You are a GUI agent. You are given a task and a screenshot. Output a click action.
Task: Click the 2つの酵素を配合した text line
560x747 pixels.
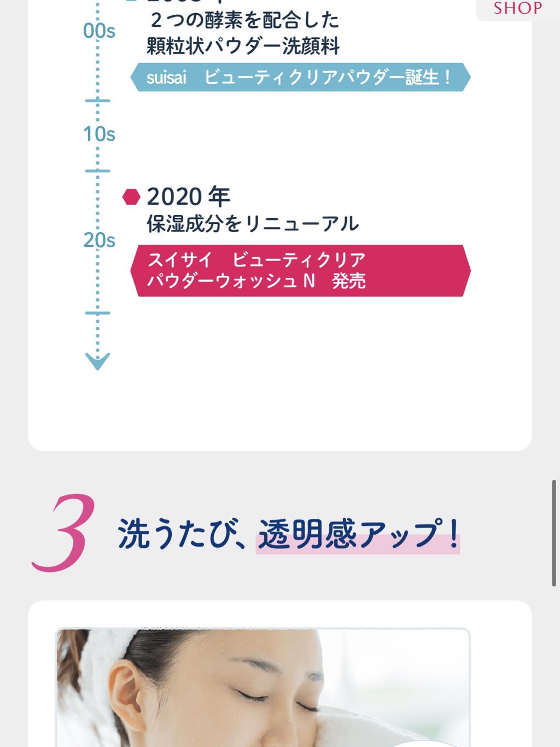coord(244,20)
